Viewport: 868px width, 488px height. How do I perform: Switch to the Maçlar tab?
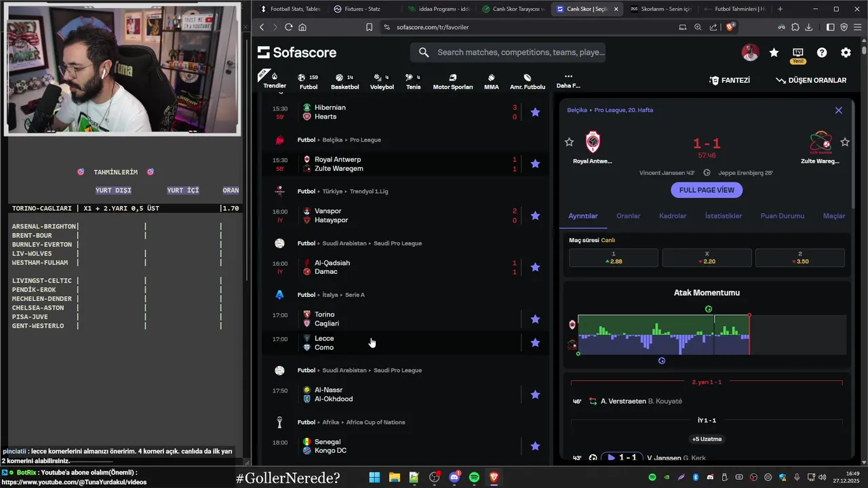(834, 216)
